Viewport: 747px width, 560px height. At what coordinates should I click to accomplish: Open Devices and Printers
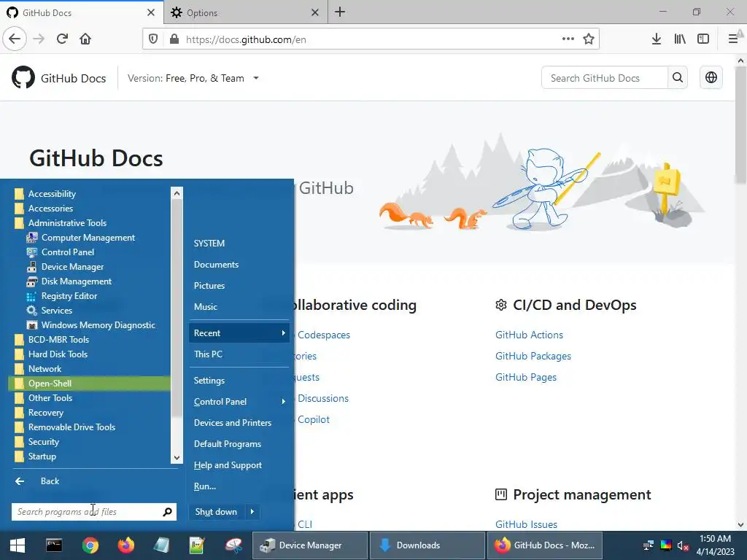point(233,423)
